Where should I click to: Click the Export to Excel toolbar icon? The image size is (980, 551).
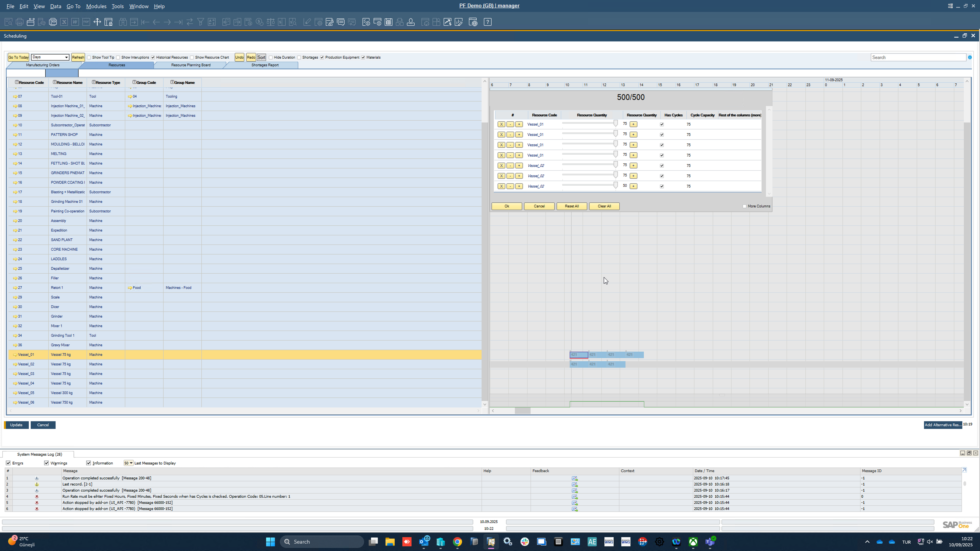tap(64, 22)
